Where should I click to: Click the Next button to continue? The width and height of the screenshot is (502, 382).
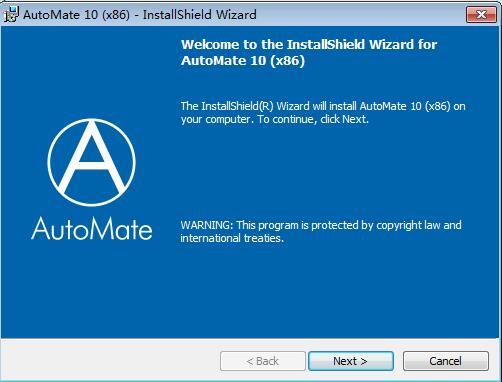(x=351, y=361)
